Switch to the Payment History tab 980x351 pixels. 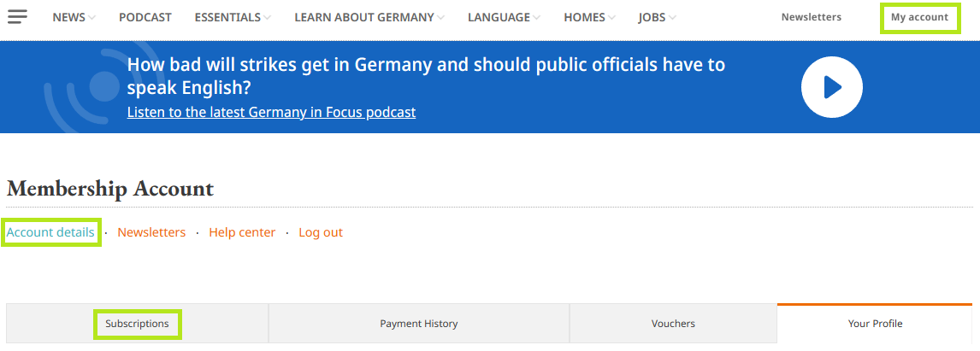(419, 324)
